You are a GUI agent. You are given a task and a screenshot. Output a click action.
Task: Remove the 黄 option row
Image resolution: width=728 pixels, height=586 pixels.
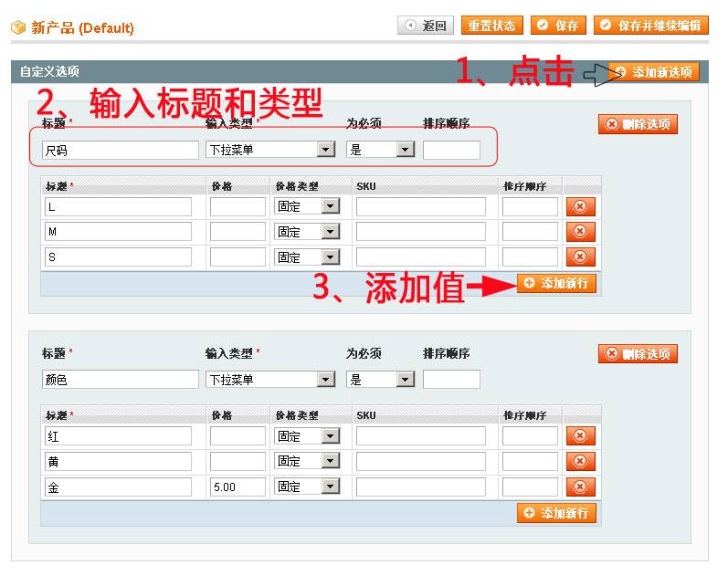580,462
